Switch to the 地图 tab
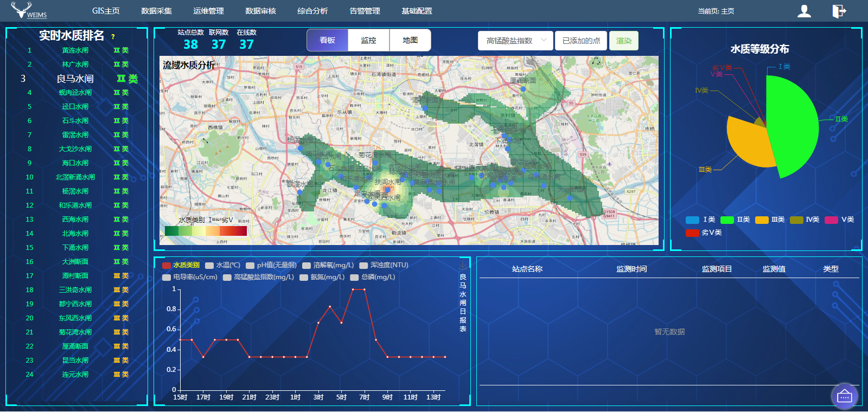868x412 pixels. coord(410,40)
